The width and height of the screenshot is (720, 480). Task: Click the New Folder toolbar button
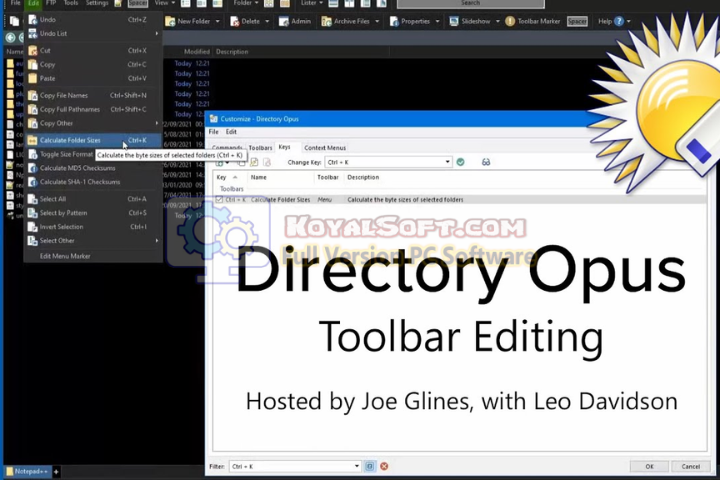[188, 21]
